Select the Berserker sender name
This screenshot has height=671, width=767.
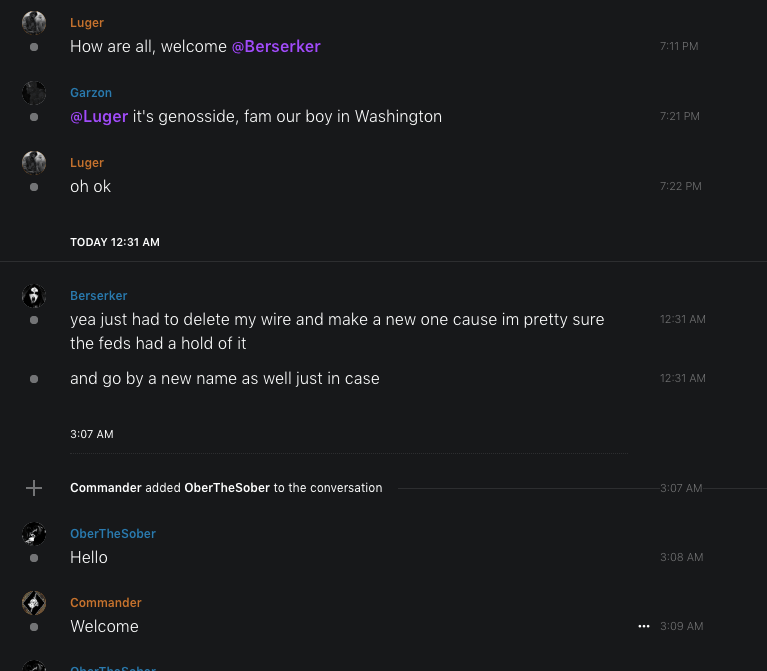[x=99, y=296]
